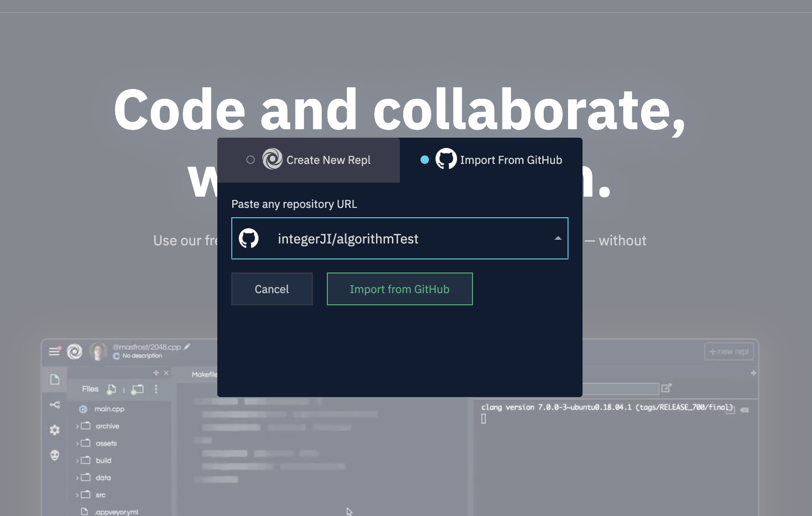Image resolution: width=812 pixels, height=516 pixels.
Task: Switch to the Makefile editor tab
Action: pyautogui.click(x=205, y=374)
